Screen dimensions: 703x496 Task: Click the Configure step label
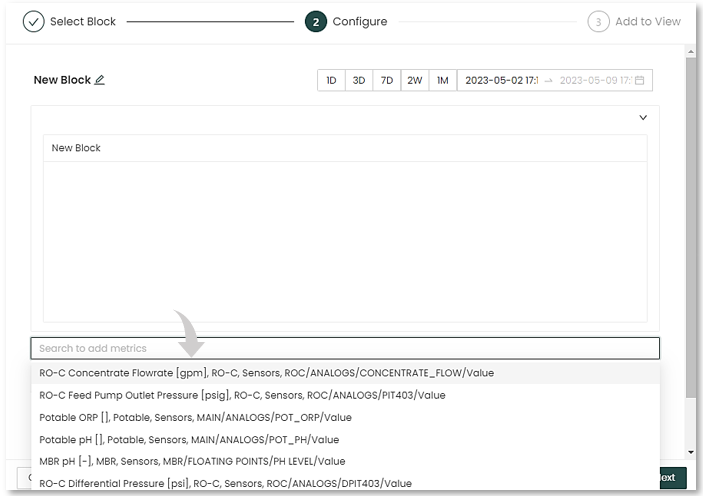click(360, 22)
